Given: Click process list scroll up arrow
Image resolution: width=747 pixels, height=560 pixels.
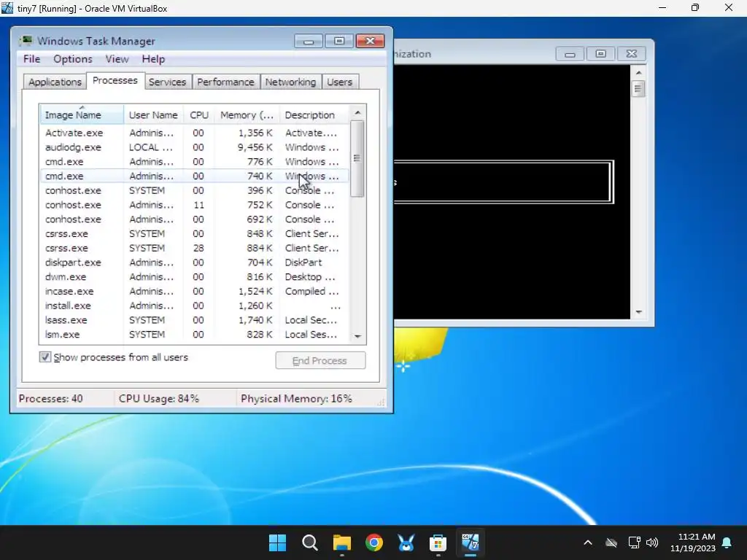Looking at the screenshot, I should coord(357,113).
